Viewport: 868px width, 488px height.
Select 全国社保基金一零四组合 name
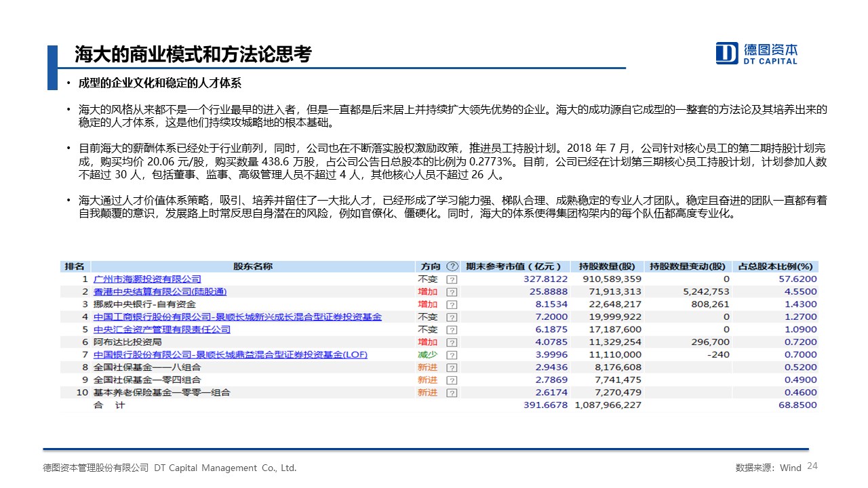point(146,380)
